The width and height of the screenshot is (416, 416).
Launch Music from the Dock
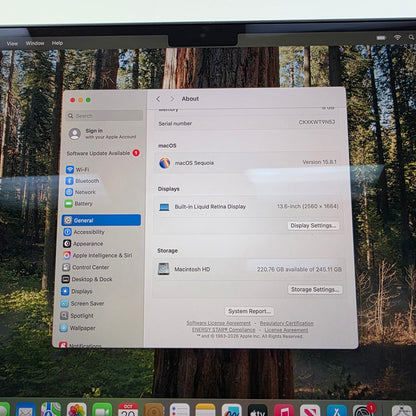tap(284, 410)
